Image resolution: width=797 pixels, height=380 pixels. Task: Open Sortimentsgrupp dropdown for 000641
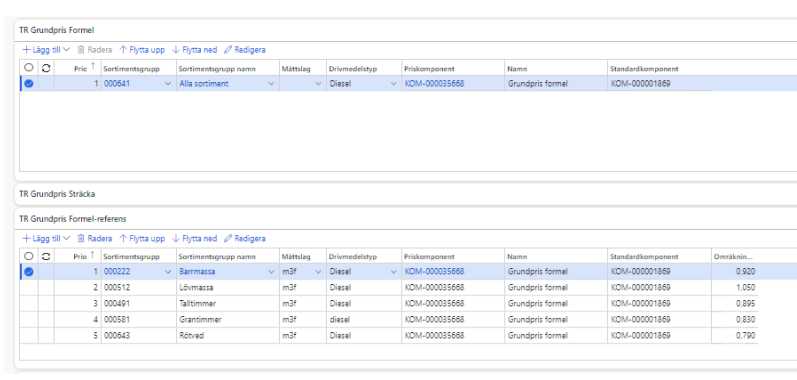168,84
